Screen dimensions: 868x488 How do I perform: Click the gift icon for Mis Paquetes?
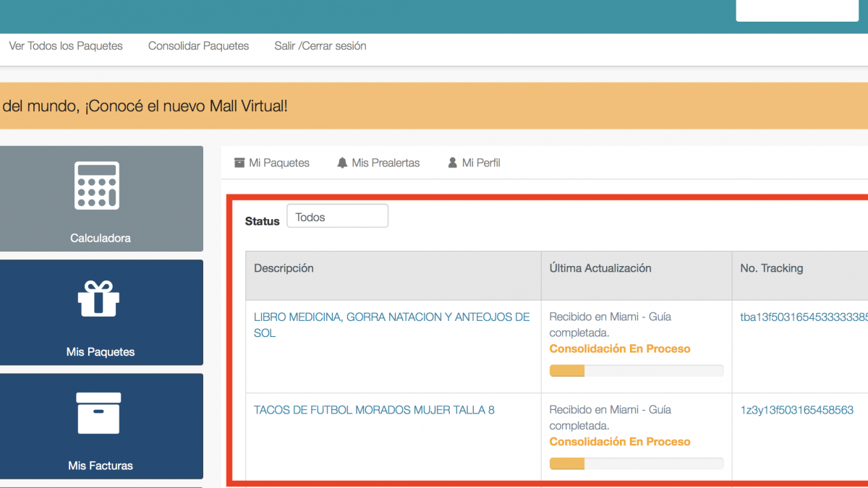click(x=98, y=299)
